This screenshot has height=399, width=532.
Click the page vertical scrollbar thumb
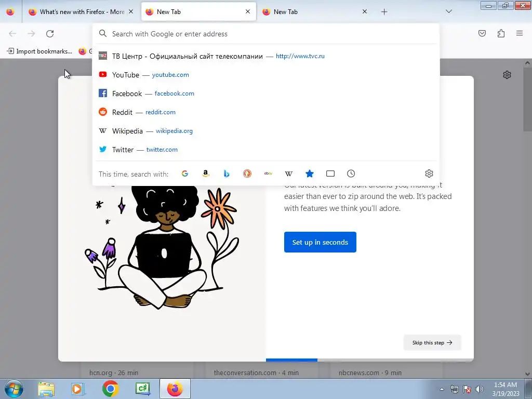click(527, 99)
